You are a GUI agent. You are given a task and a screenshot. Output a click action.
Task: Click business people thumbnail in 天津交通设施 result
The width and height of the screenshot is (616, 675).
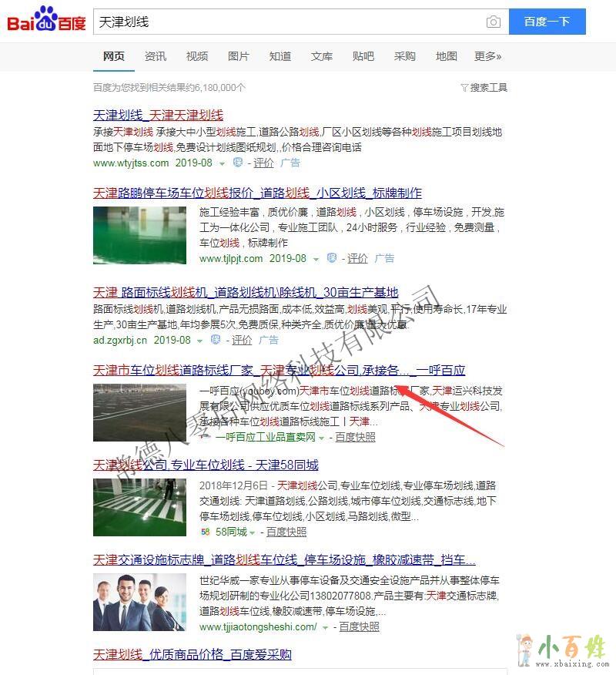(x=139, y=603)
